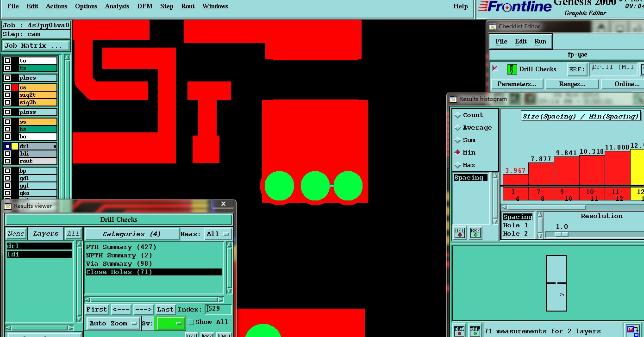The height and width of the screenshot is (337, 644).
Task: Click the next result arrow button
Action: pyautogui.click(x=144, y=310)
